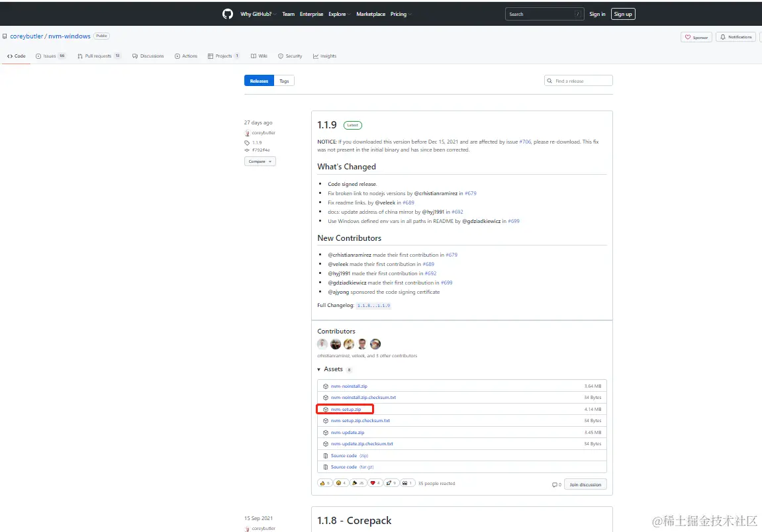Open the 1.1.8...1.1.9 full changelog link
762x532 pixels.
click(373, 306)
